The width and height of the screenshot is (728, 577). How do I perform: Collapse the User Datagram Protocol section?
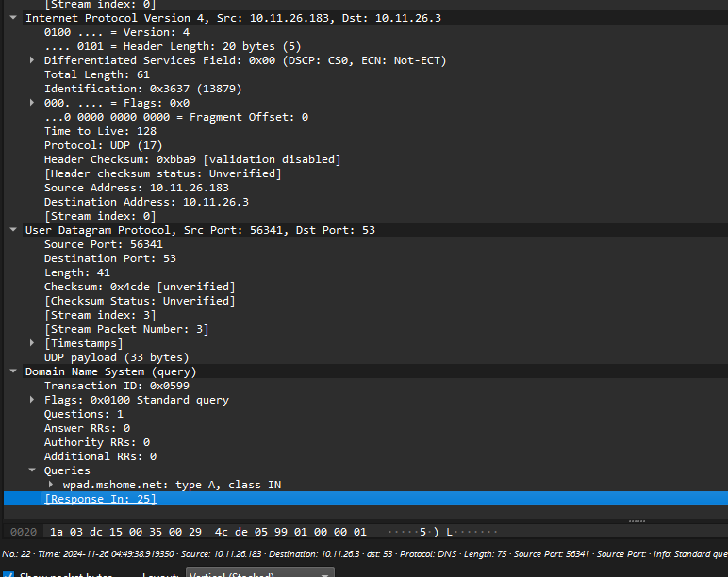13,230
